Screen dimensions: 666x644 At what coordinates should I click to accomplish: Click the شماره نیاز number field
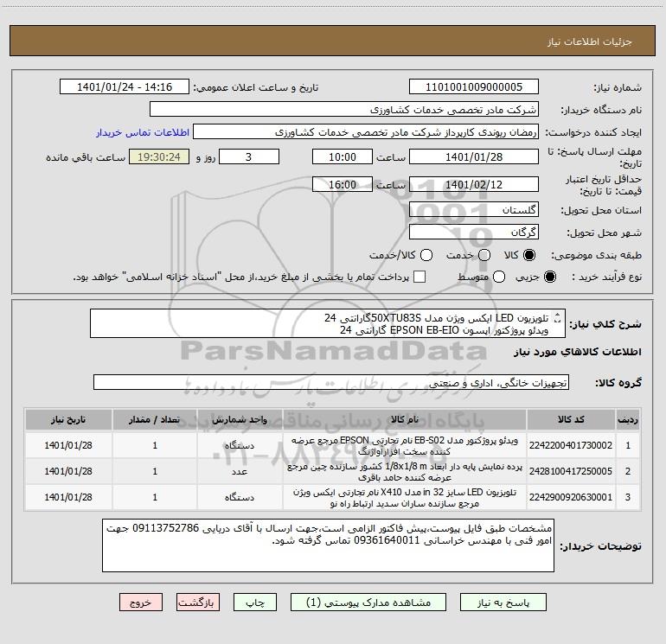[x=474, y=86]
